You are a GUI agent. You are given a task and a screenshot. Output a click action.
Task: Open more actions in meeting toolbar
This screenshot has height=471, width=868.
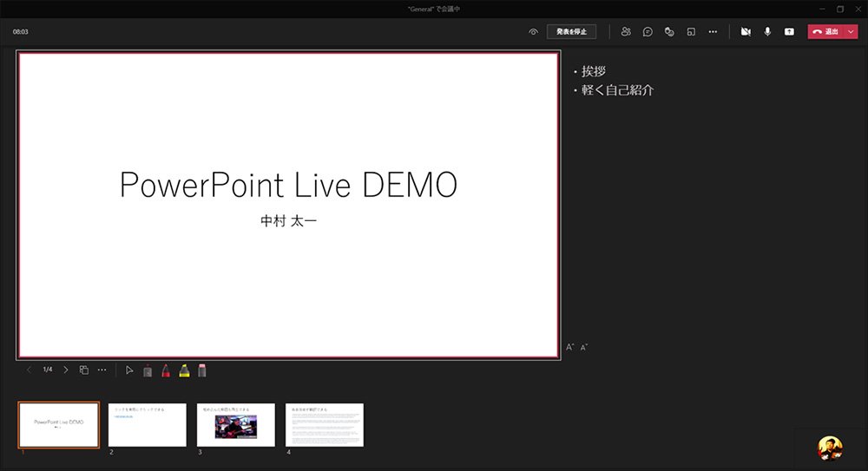(x=713, y=32)
